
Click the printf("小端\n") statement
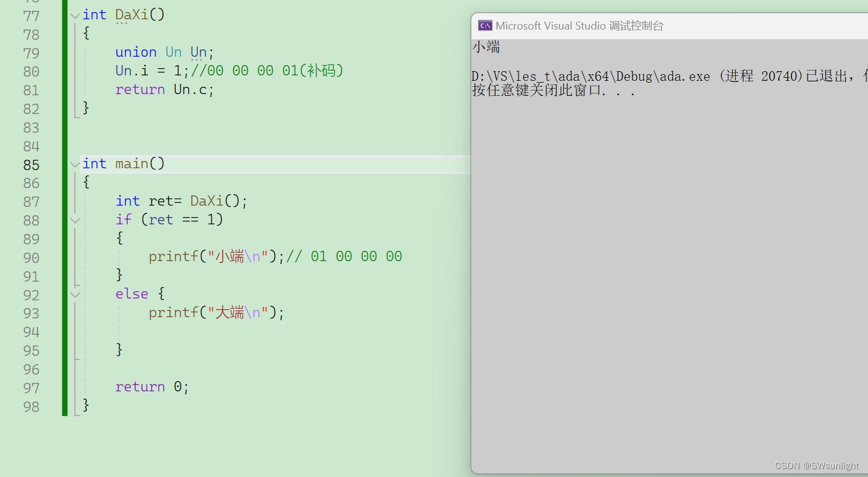(217, 256)
